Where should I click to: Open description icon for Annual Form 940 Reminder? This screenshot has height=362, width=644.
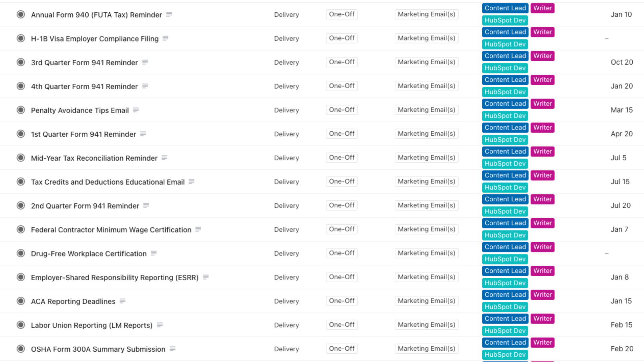169,14
